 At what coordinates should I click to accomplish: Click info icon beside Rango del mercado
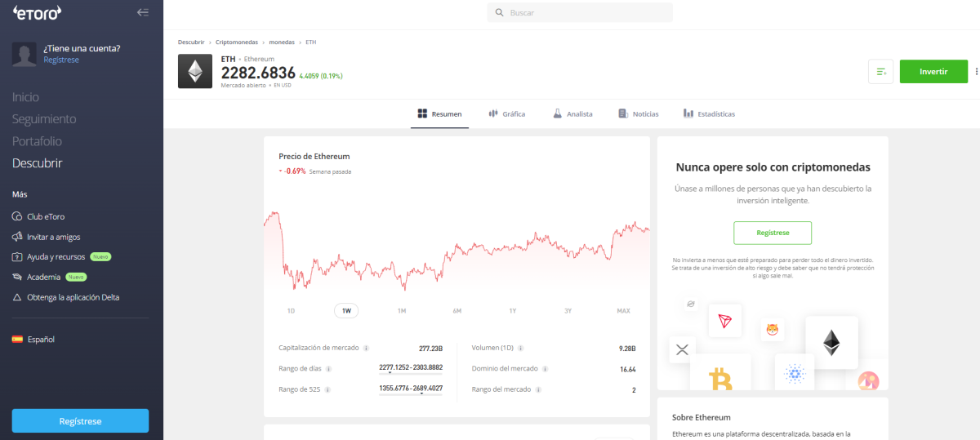click(538, 389)
